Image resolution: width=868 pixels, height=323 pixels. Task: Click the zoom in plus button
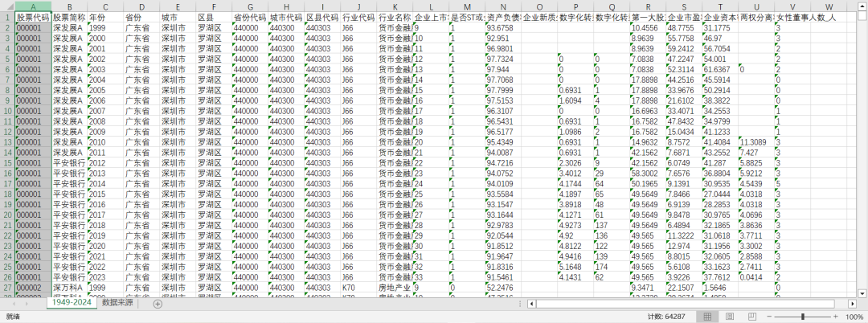click(x=837, y=317)
